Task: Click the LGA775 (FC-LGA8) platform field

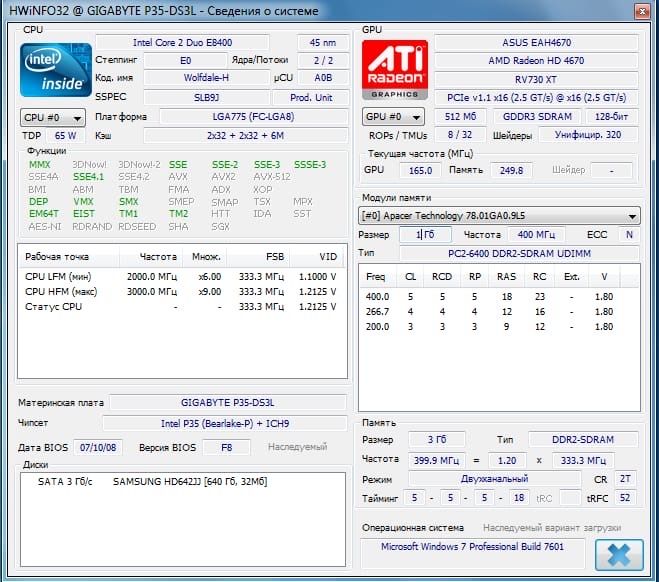Action: [253, 116]
